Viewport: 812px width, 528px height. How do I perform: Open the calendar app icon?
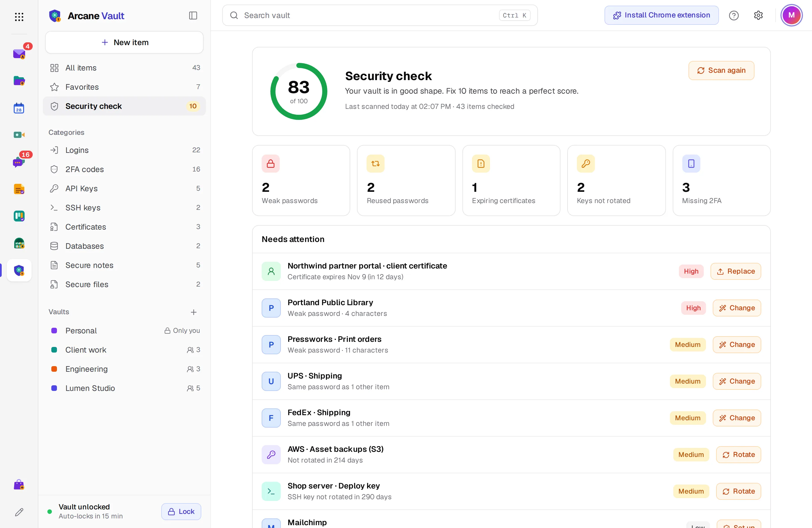[19, 108]
